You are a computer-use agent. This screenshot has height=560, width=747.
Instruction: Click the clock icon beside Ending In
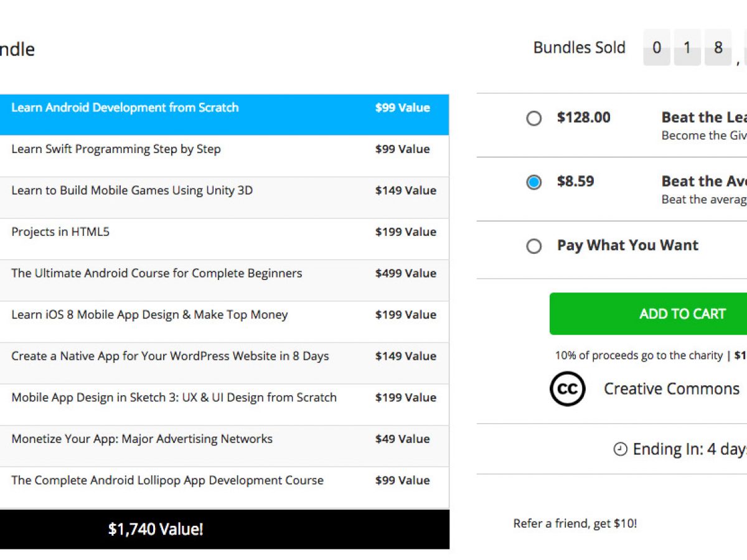pos(620,449)
